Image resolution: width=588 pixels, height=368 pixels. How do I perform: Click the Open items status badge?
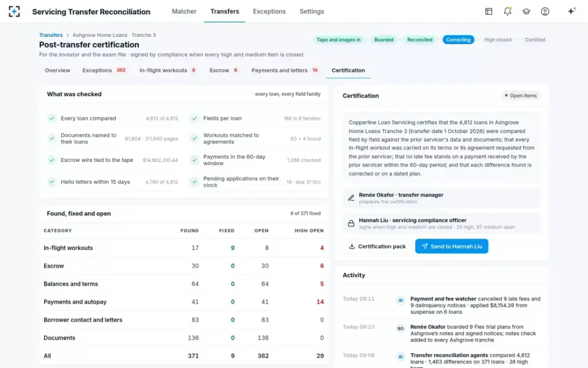pyautogui.click(x=520, y=96)
